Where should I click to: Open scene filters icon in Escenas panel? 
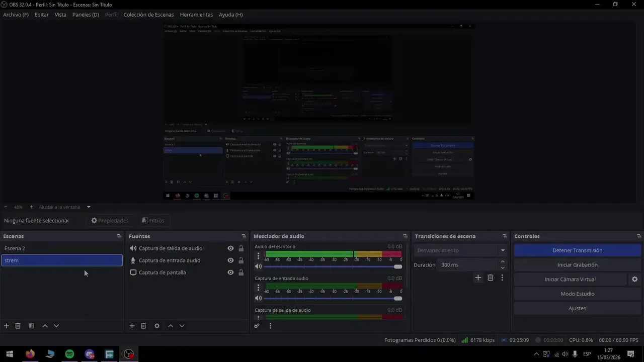coord(31,326)
